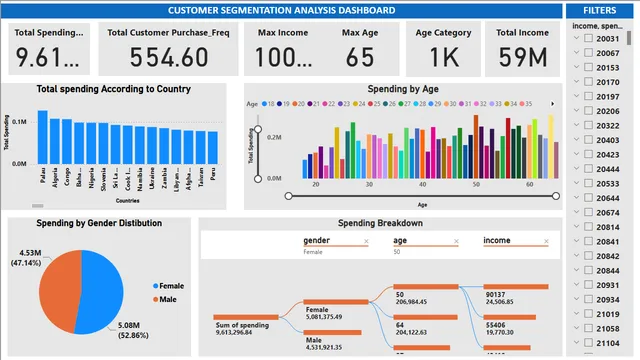This screenshot has height=360, width=640.
Task: Tick the 20153 filter checkbox
Action: pyautogui.click(x=589, y=67)
